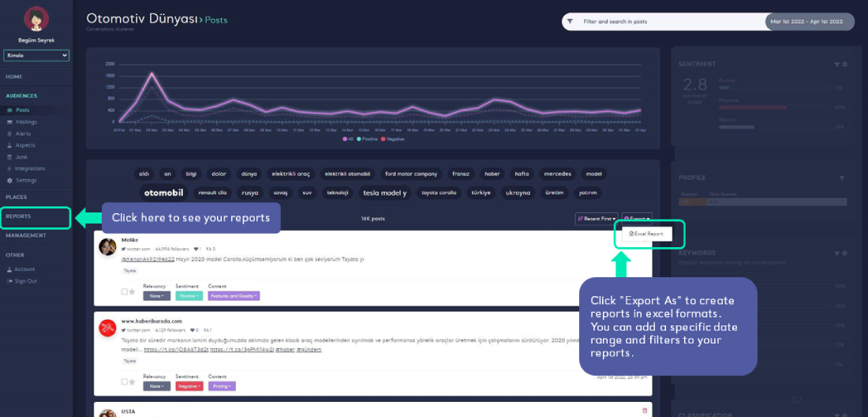868x417 pixels.
Task: Open Integrations from the sidebar
Action: coord(30,168)
